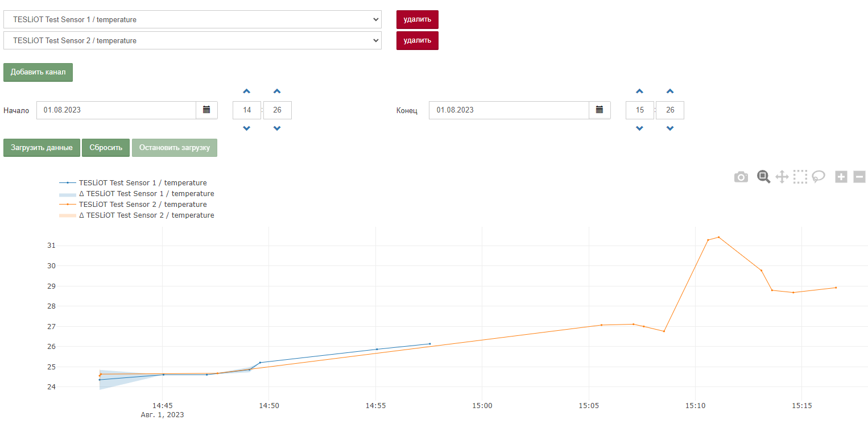
Task: Increase the start minute with up chevron
Action: pyautogui.click(x=277, y=92)
